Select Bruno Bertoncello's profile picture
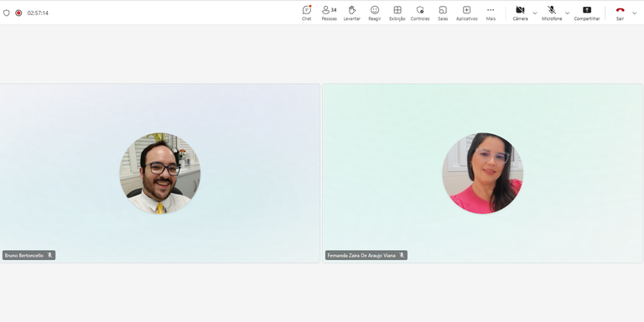This screenshot has height=322, width=644. (x=160, y=173)
